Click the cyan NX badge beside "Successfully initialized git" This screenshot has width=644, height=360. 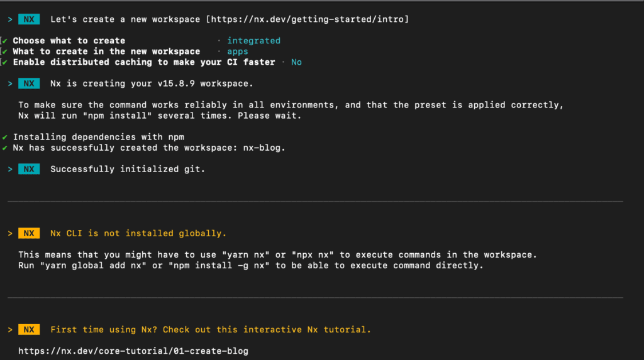(29, 169)
